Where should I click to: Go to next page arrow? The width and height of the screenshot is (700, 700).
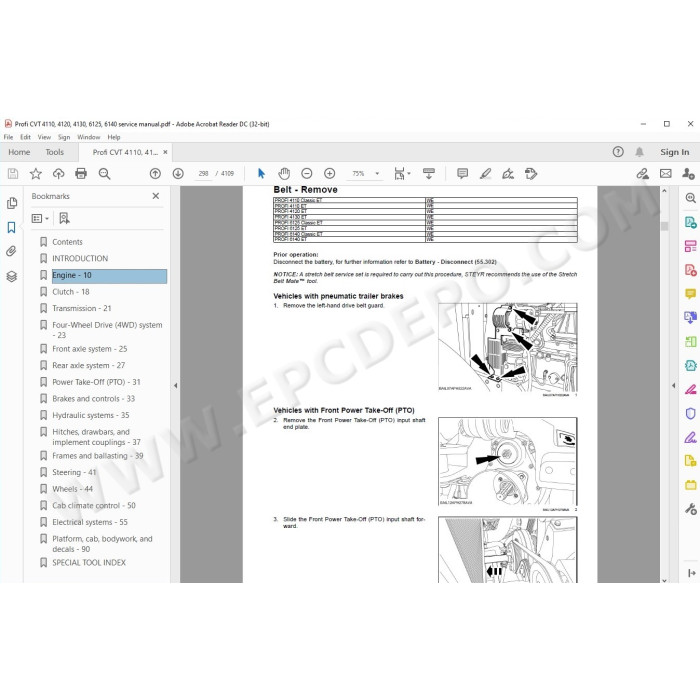coord(178,174)
